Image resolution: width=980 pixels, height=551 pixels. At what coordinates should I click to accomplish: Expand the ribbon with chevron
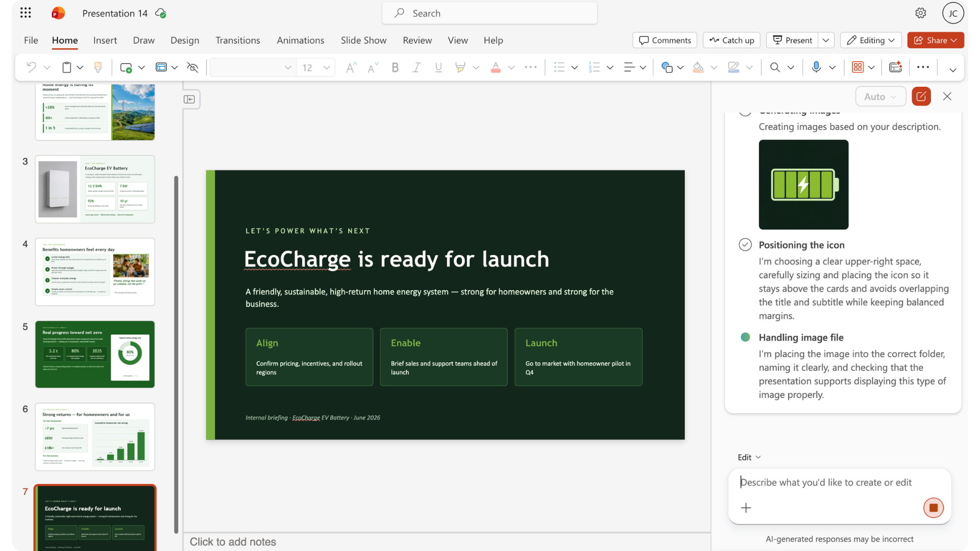952,69
